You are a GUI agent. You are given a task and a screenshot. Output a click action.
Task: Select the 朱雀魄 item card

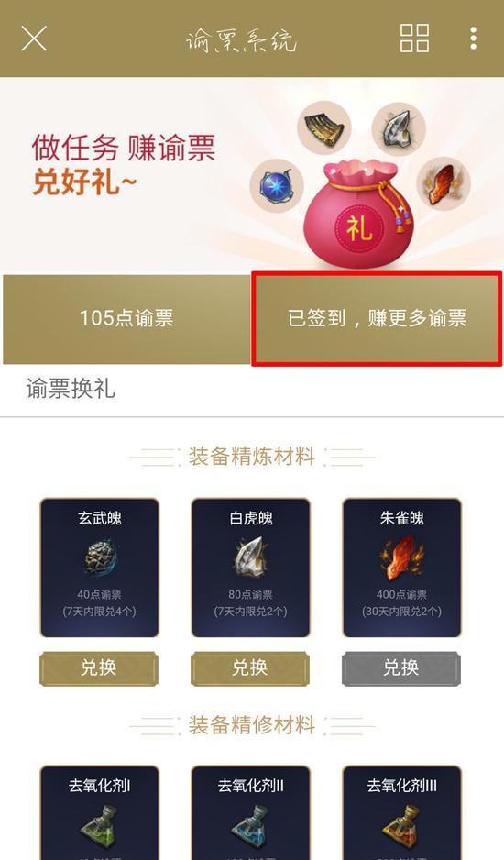tap(402, 568)
